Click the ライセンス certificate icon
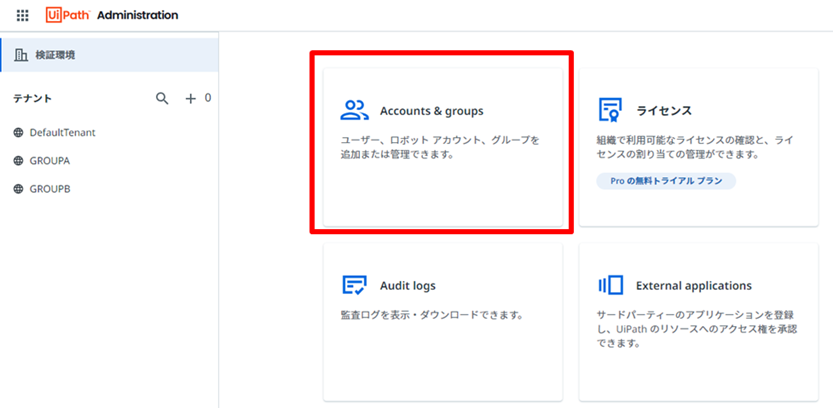Screen dimensions: 833x408 click(x=610, y=110)
